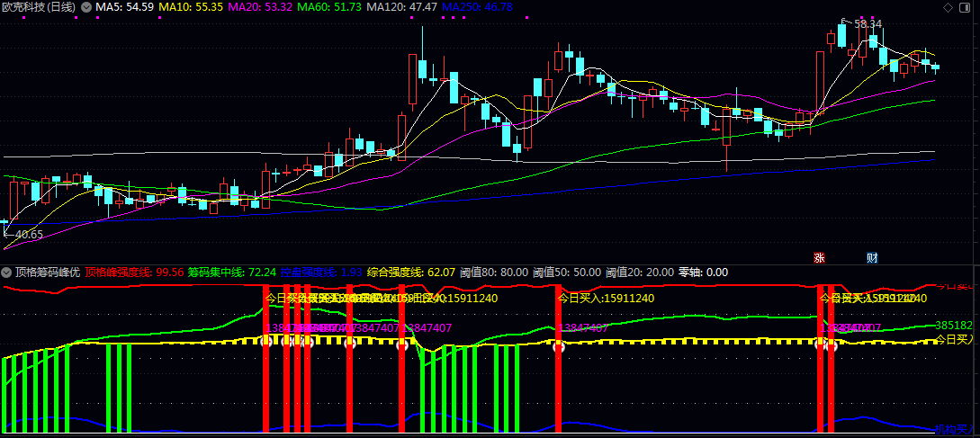
Task: Click the MA10: 55.35 label
Action: tap(189, 7)
